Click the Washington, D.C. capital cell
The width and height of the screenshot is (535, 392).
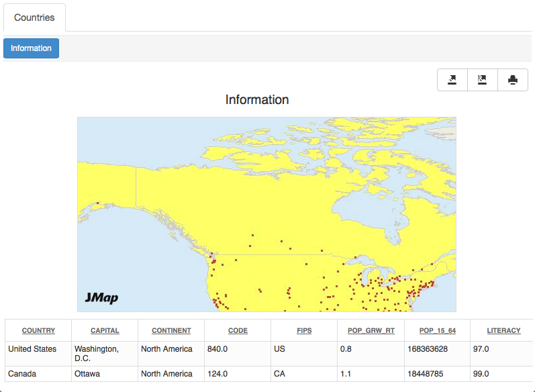(96, 354)
